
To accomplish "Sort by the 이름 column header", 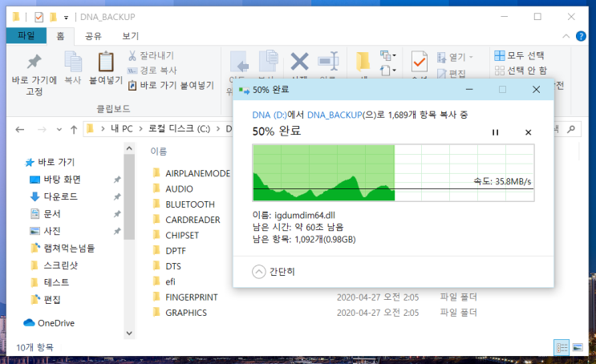I will click(159, 152).
